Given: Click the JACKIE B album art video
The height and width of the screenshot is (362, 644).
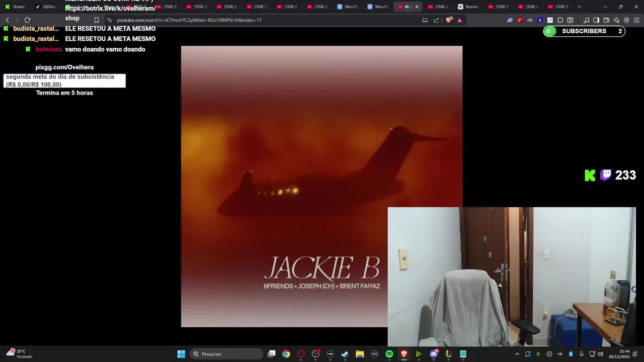Looking at the screenshot, I should tap(321, 187).
